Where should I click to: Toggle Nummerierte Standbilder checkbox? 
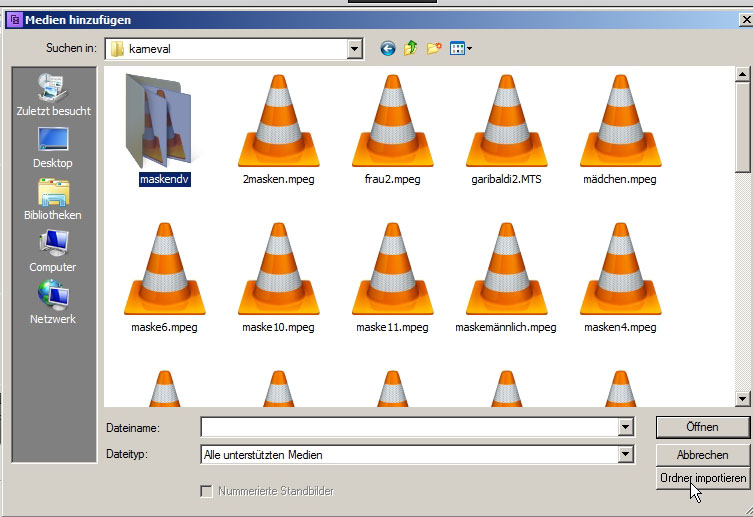(x=206, y=491)
